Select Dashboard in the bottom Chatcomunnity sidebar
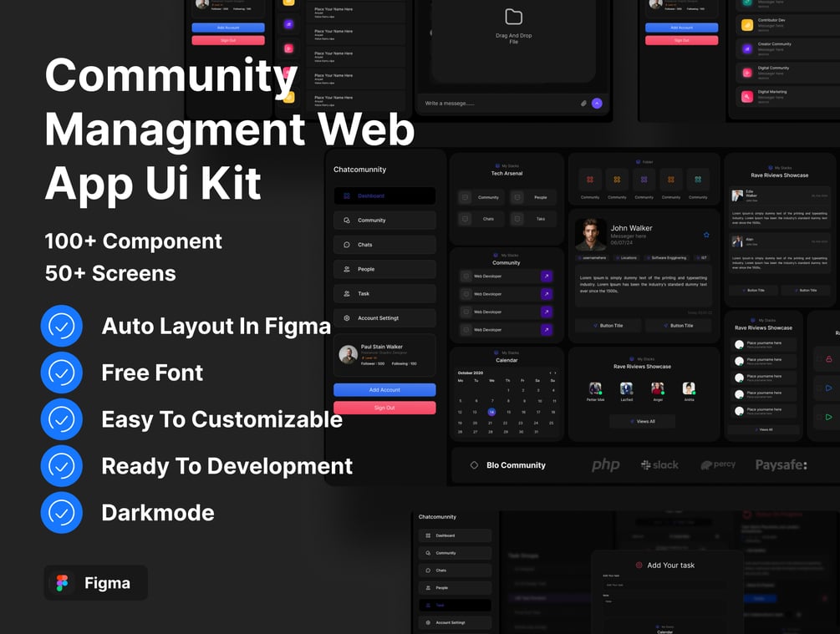 click(x=455, y=535)
